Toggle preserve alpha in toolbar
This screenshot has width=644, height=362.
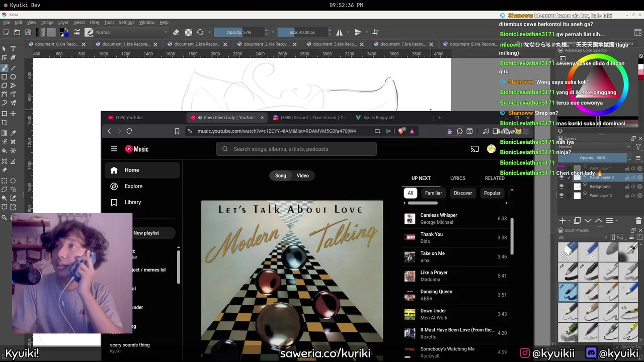(x=188, y=32)
